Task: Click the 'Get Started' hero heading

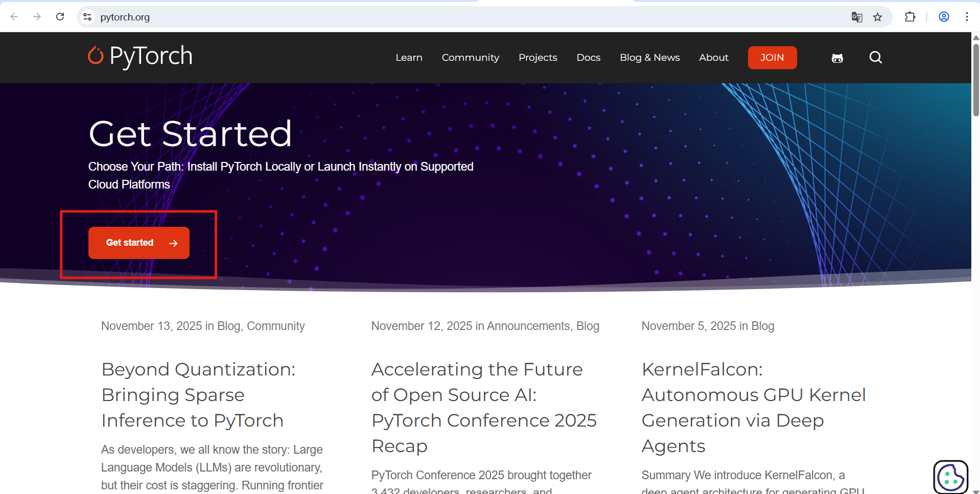Action: [190, 134]
